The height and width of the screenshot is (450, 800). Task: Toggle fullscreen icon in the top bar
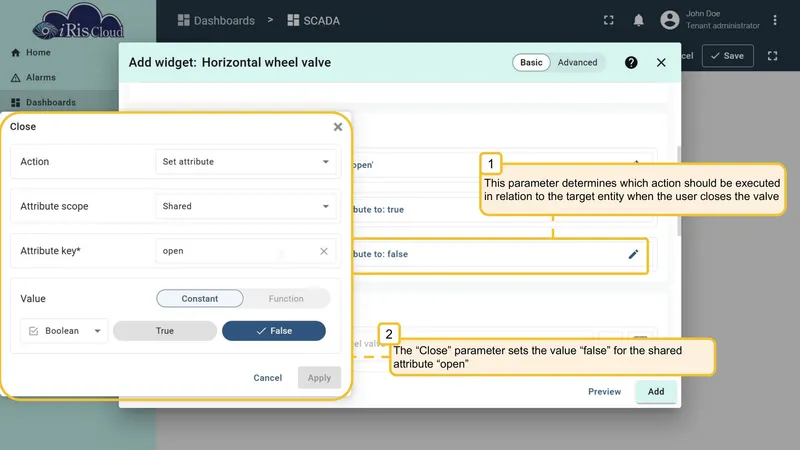click(x=609, y=20)
